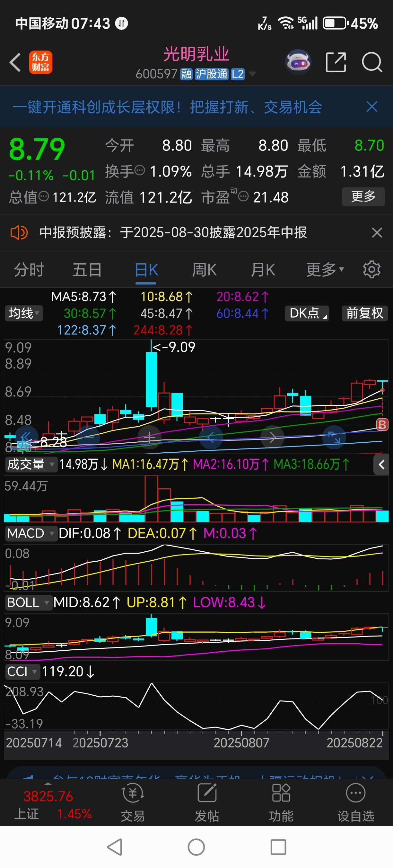Tap the 融 margin badge
393x868 pixels.
[x=186, y=74]
